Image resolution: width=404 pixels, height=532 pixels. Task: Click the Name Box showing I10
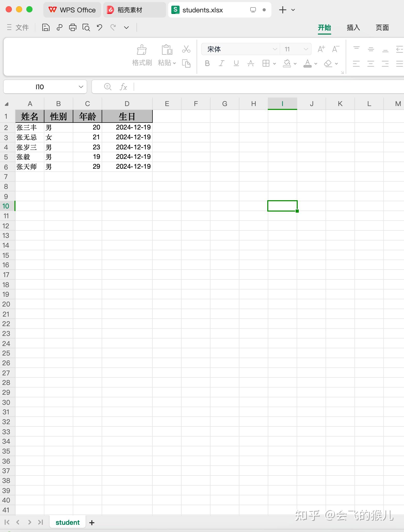45,87
